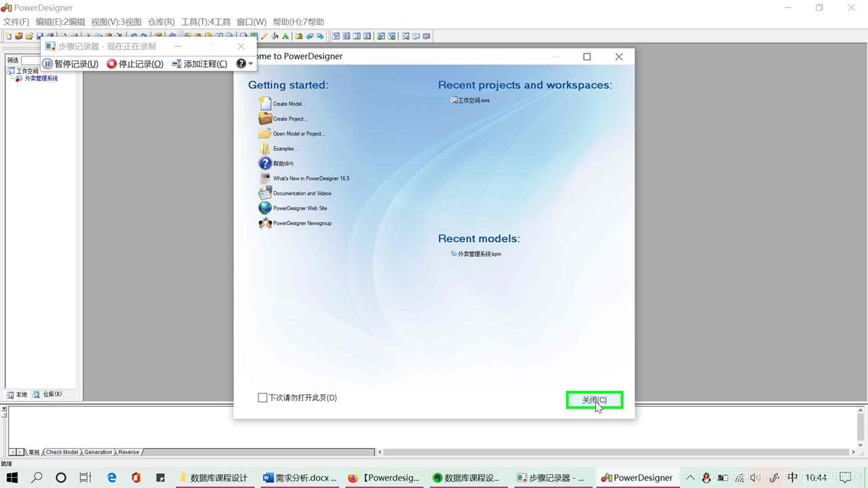
Task: Switch to the Firefox Powerdesig... taskbar window
Action: click(384, 478)
